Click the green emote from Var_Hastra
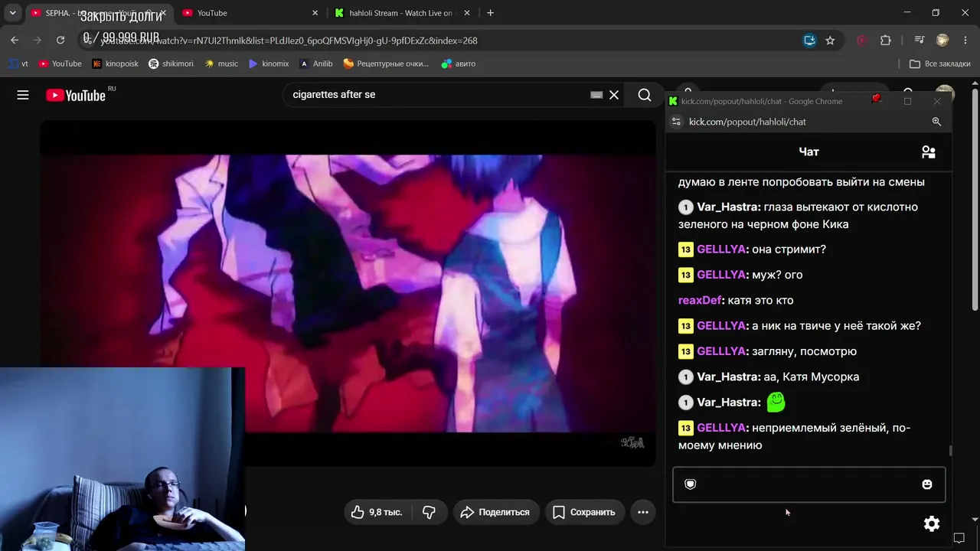This screenshot has width=980, height=551. point(776,402)
